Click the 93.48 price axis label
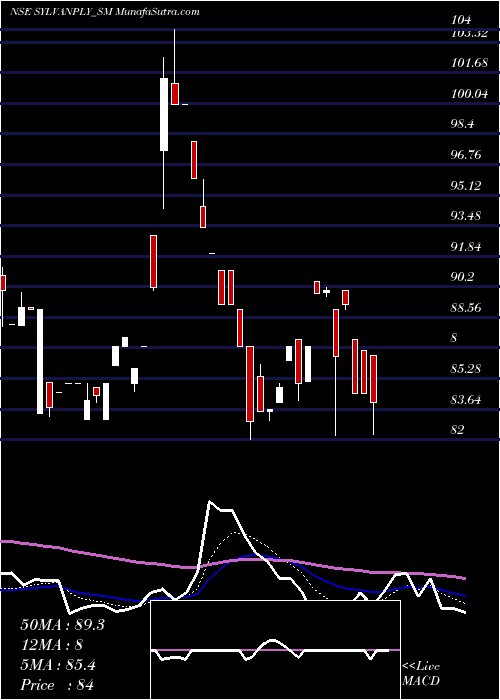 tap(467, 216)
